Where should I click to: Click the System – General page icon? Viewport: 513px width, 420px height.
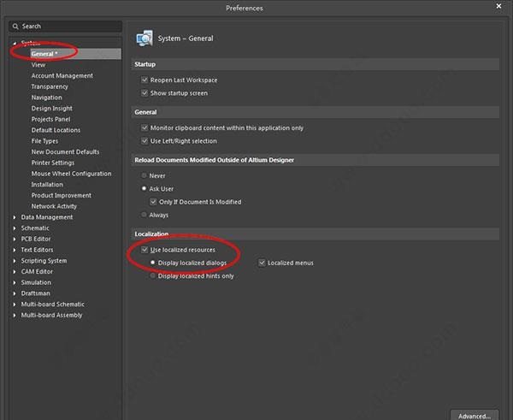144,38
